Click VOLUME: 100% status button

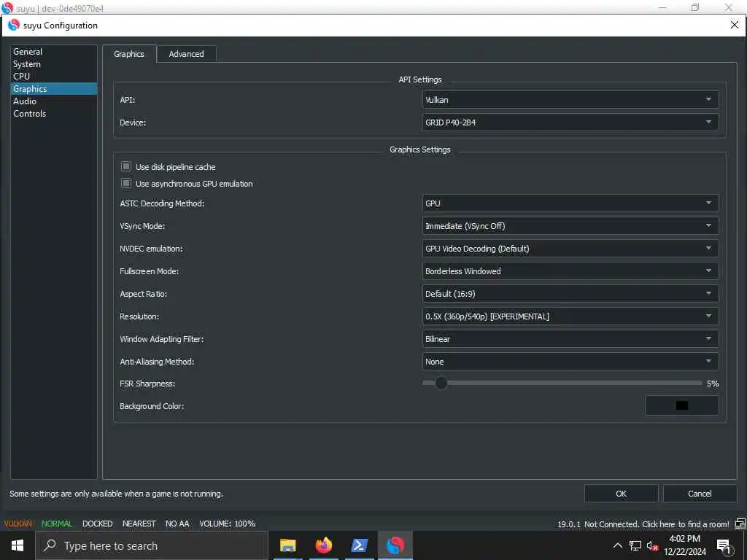(x=228, y=524)
